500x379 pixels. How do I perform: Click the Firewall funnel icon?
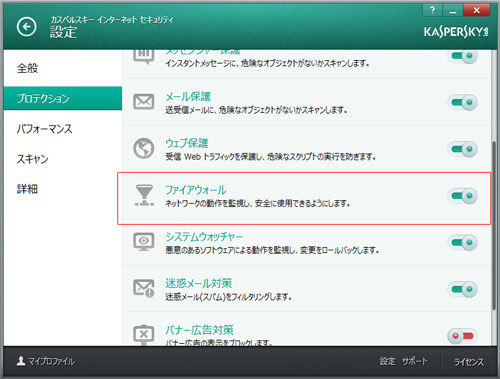144,195
